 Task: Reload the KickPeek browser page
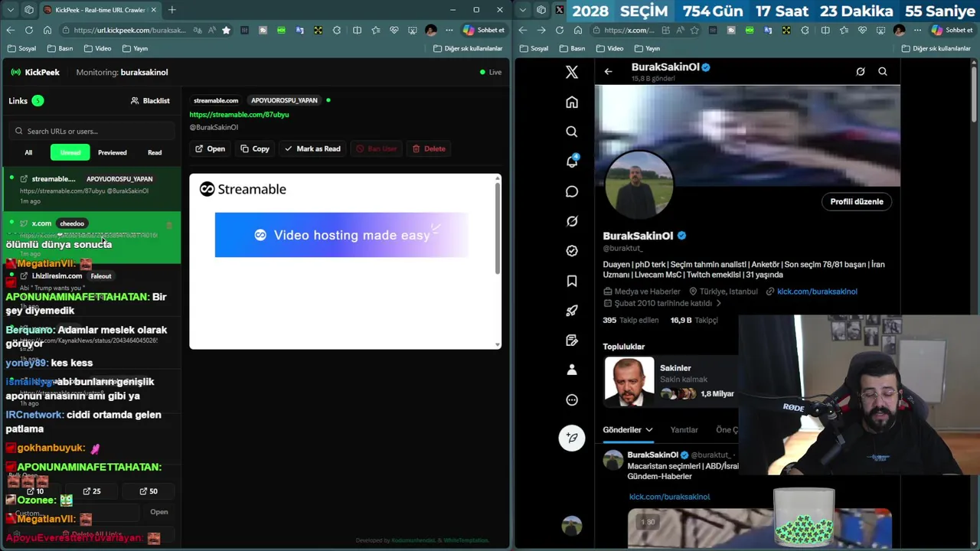click(x=28, y=30)
